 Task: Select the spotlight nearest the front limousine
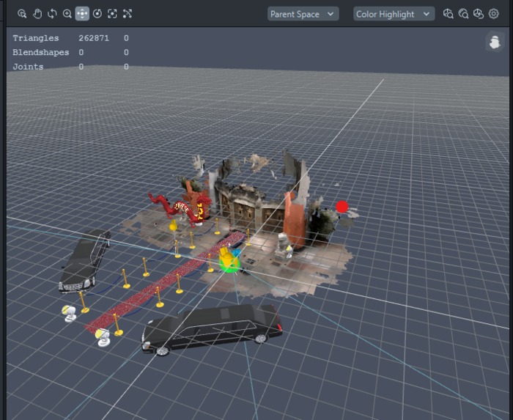pos(103,337)
